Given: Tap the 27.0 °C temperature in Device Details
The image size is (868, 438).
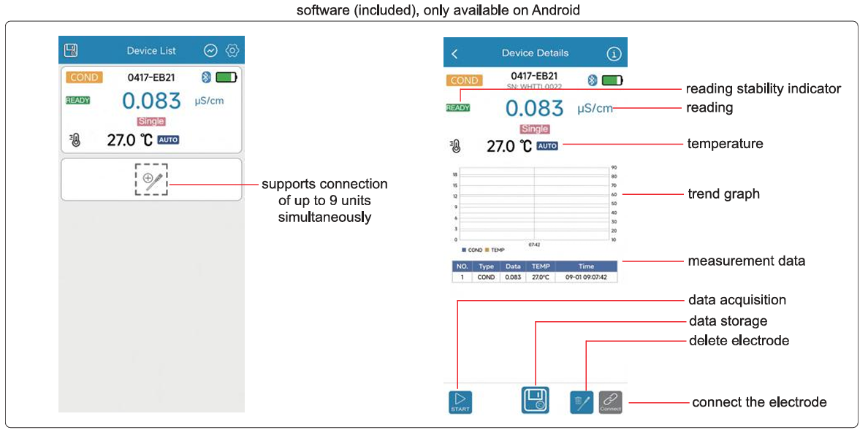Looking at the screenshot, I should coord(509,146).
